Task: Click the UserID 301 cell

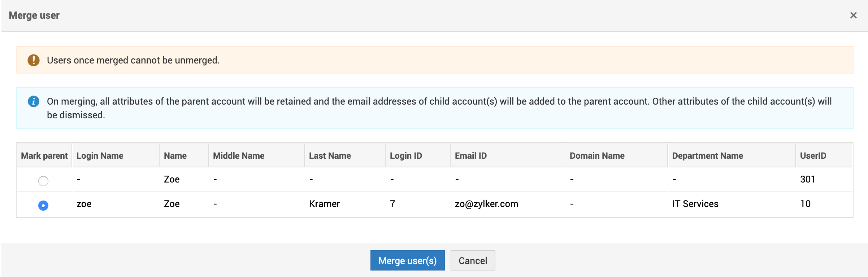Action: [x=807, y=179]
